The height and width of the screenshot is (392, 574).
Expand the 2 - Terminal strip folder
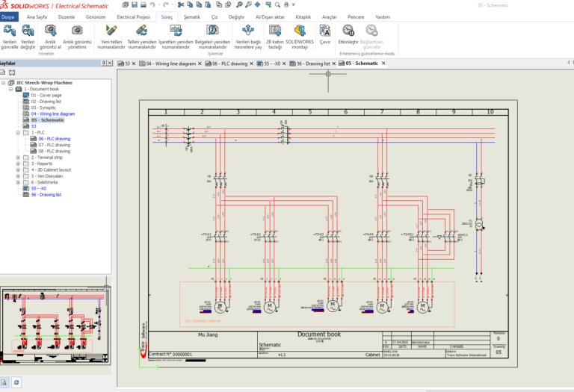pyautogui.click(x=18, y=158)
